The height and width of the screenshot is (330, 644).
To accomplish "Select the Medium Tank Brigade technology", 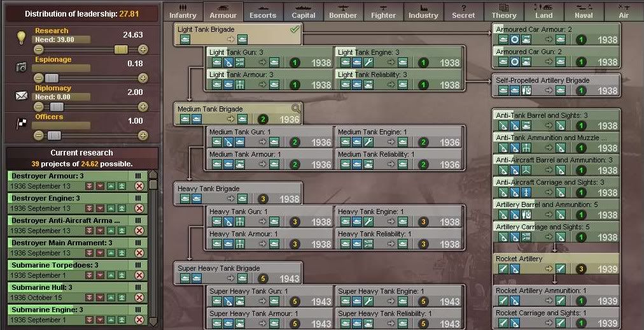I will [238, 114].
